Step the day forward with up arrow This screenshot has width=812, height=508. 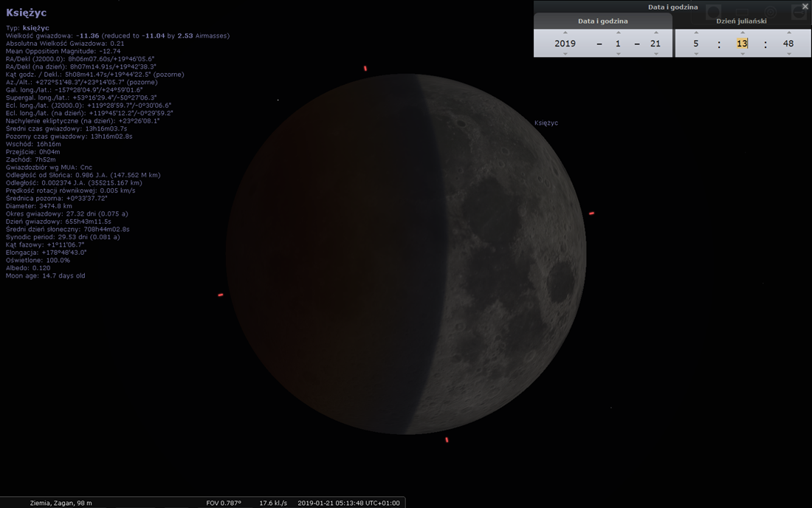point(655,33)
